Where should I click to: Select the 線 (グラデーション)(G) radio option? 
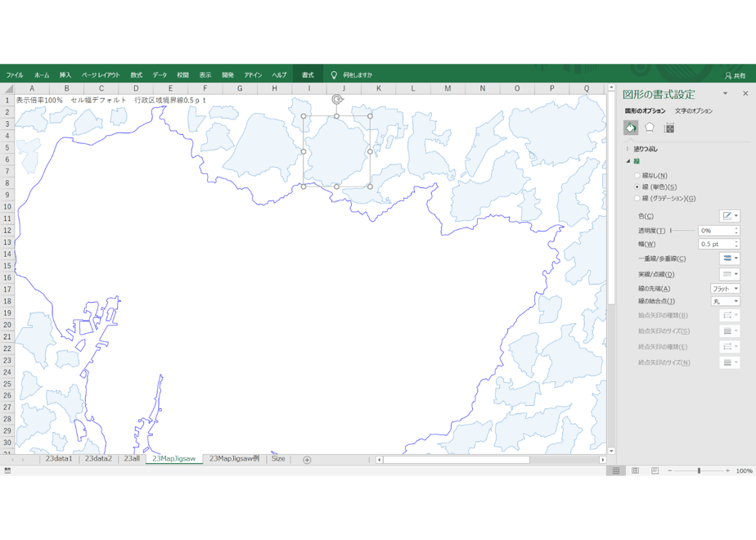pyautogui.click(x=637, y=198)
